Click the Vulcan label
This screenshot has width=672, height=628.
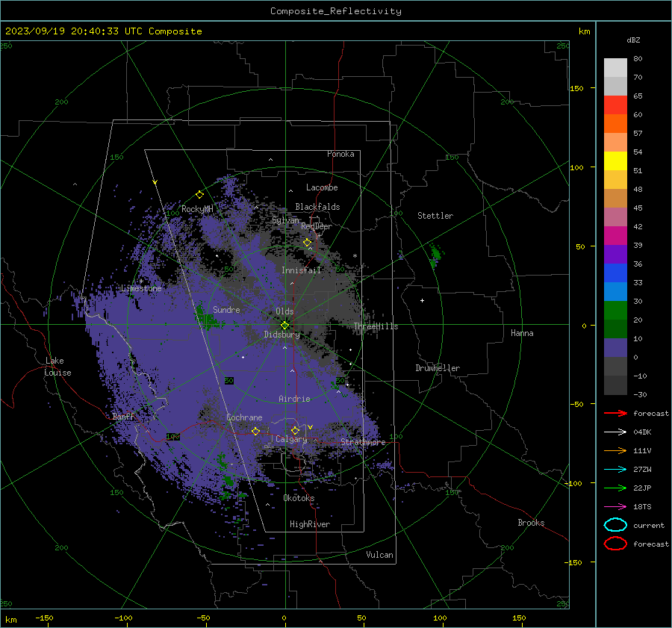[x=379, y=554]
